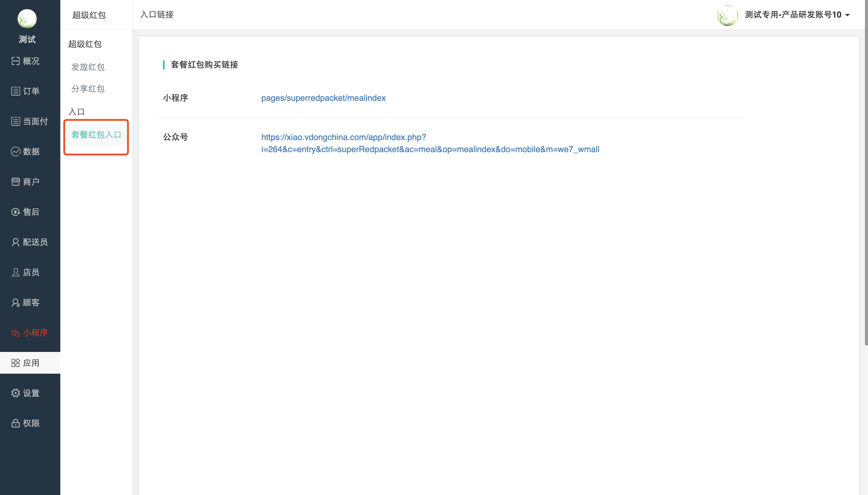This screenshot has height=495, width=868.
Task: Click the account avatar in top bar
Action: click(x=727, y=15)
